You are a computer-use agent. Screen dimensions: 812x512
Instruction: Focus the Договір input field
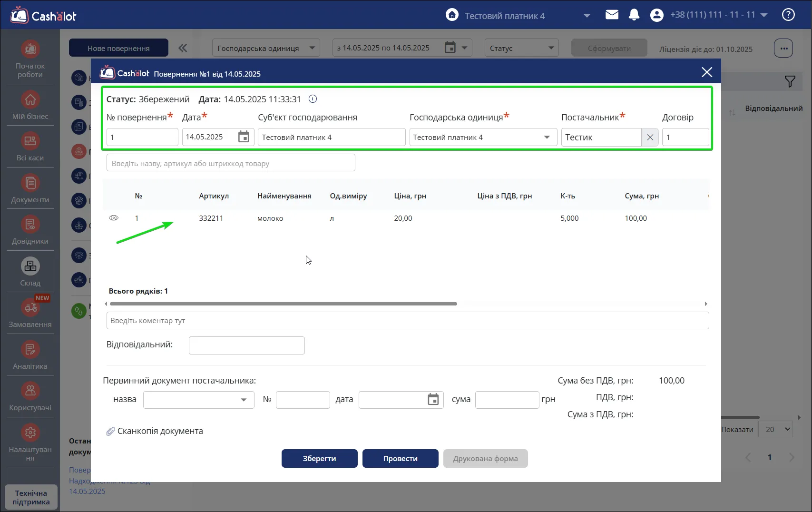click(x=685, y=137)
